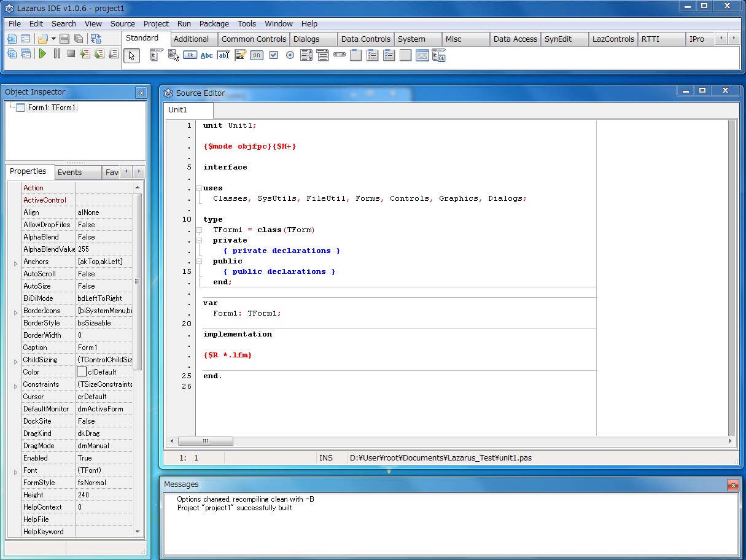Select the TToggleBox 'on' component

257,55
